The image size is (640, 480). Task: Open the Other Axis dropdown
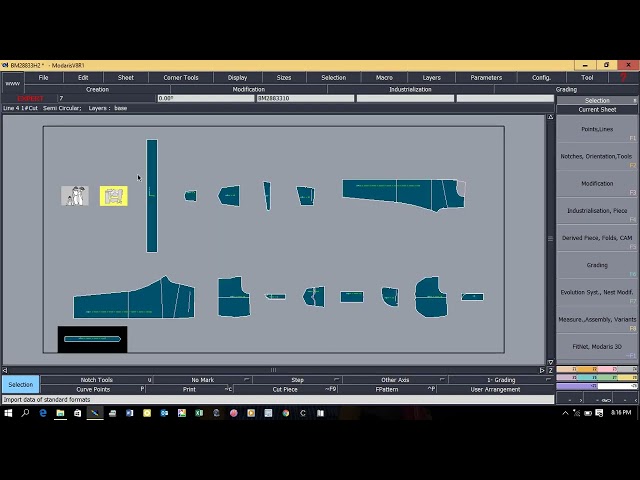tap(395, 380)
